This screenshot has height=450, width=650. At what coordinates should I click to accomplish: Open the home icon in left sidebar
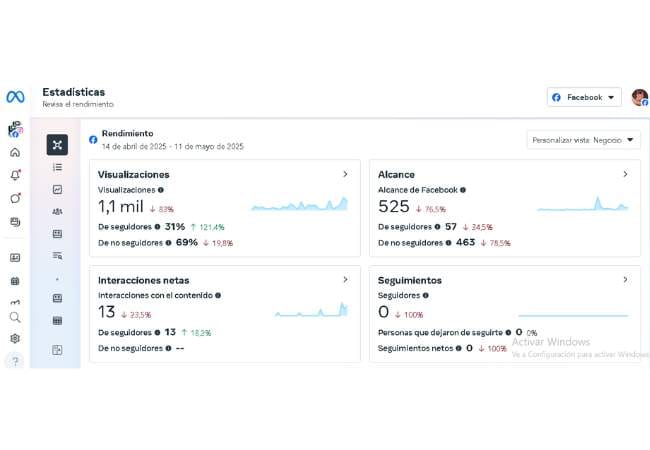pyautogui.click(x=15, y=152)
